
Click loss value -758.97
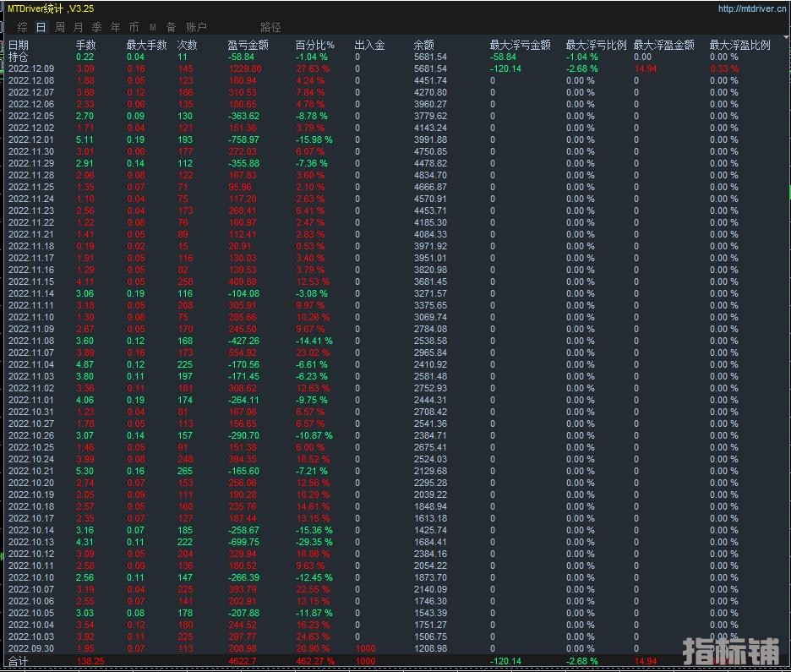coord(243,139)
